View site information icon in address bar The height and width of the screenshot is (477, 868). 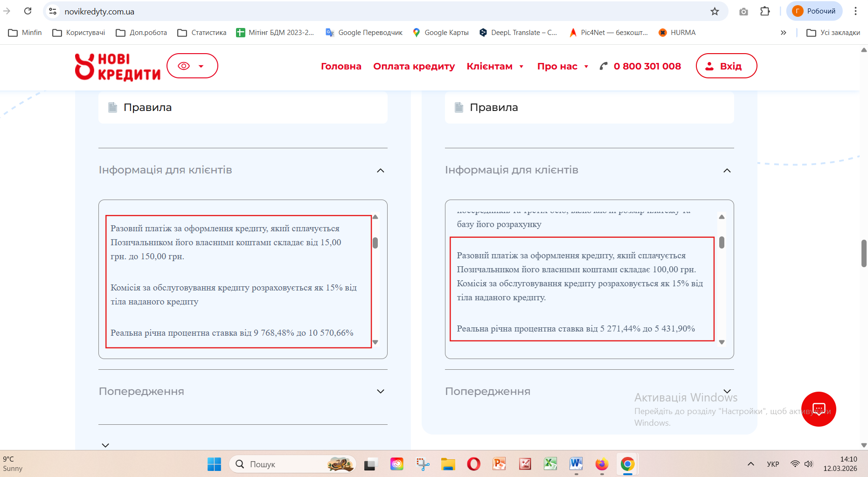click(53, 11)
